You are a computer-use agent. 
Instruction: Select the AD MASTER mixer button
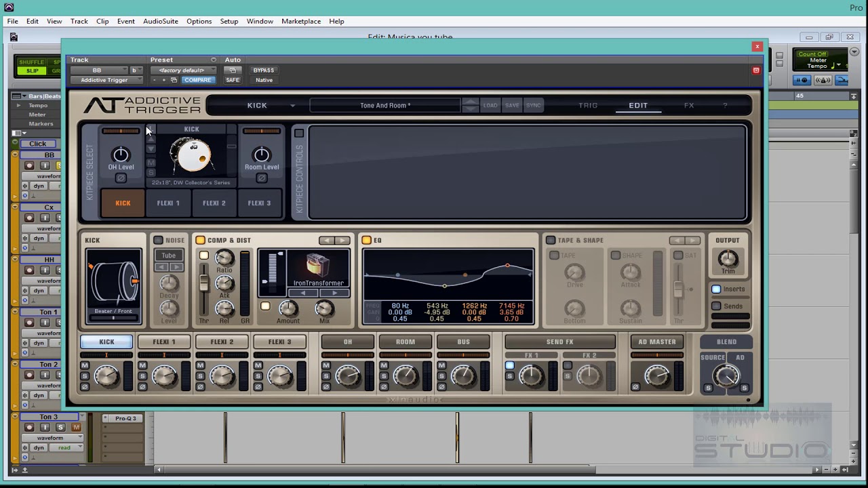click(657, 342)
